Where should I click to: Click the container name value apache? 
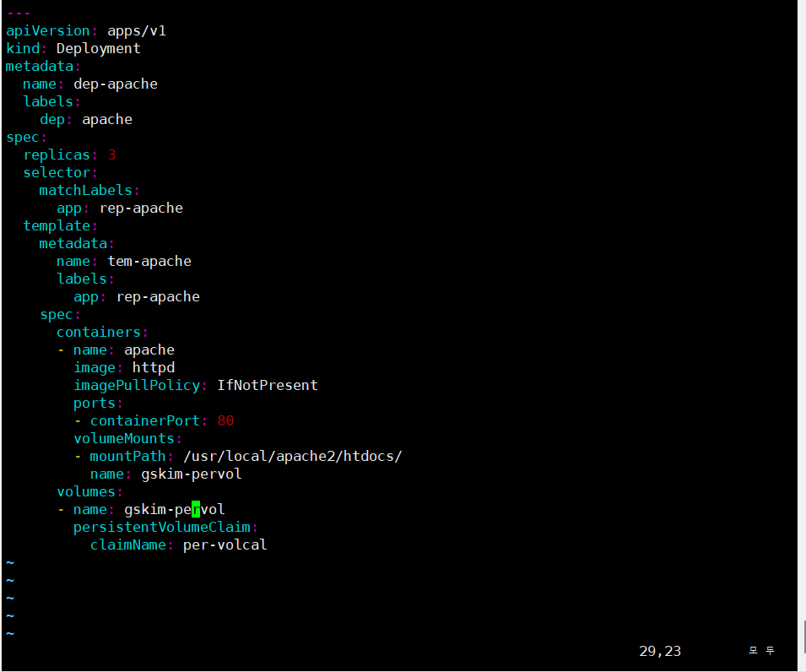[x=149, y=350]
